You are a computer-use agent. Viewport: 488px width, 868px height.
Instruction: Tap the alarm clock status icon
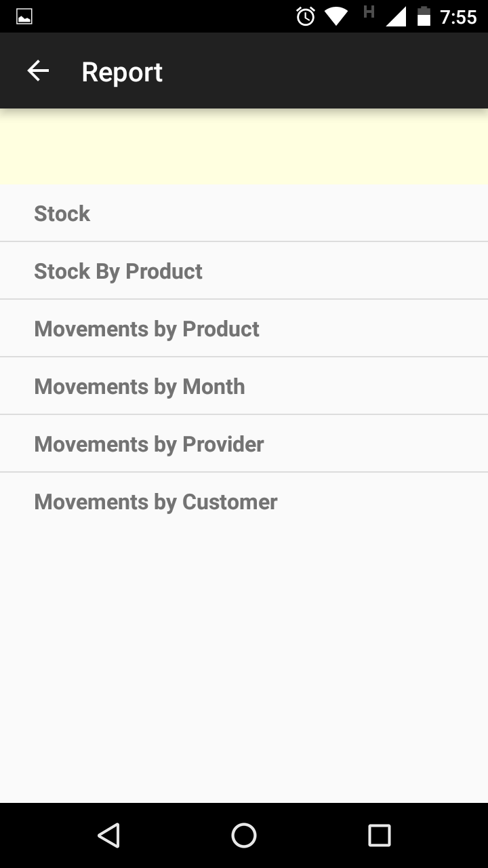pos(306,16)
